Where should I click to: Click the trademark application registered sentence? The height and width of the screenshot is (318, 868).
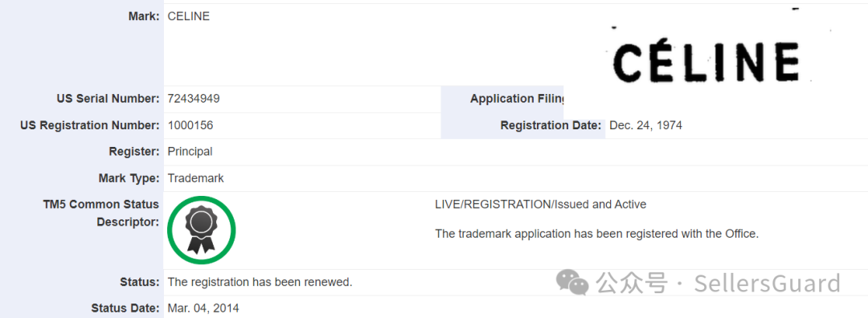pos(596,234)
